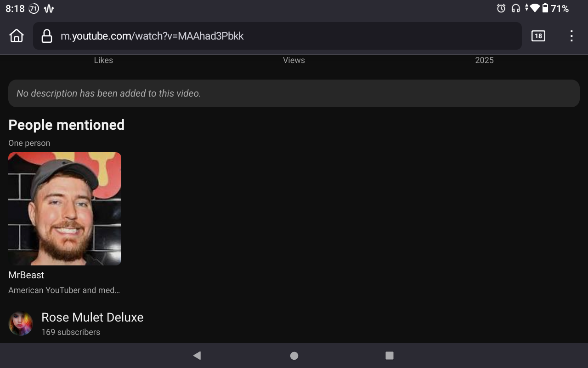588x368 pixels.
Task: Tap the Android home circle button
Action: (x=294, y=356)
